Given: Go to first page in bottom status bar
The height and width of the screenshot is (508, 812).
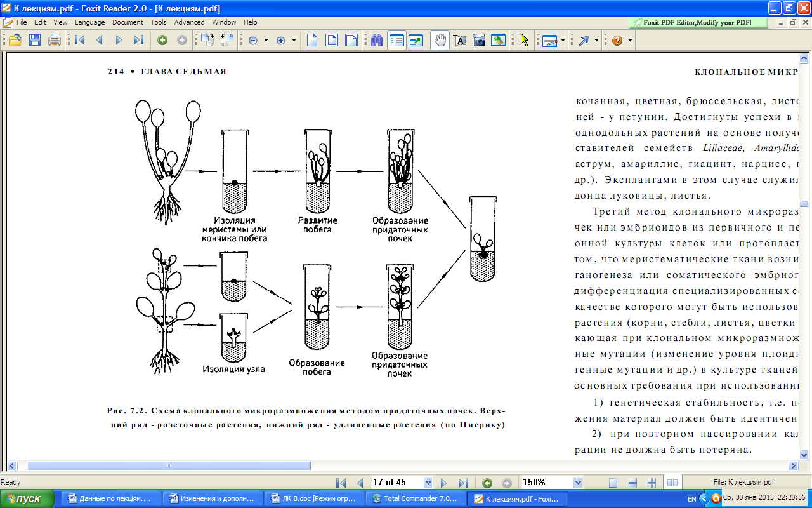Looking at the screenshot, I should click(x=341, y=483).
